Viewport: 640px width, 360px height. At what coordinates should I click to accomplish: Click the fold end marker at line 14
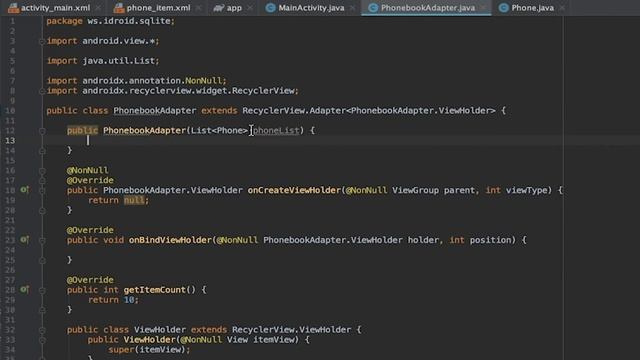tap(42, 151)
